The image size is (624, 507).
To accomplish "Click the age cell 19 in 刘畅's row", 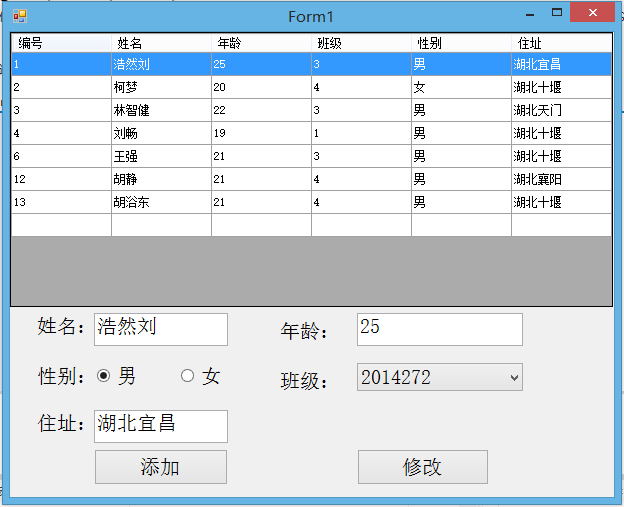I will 261,133.
